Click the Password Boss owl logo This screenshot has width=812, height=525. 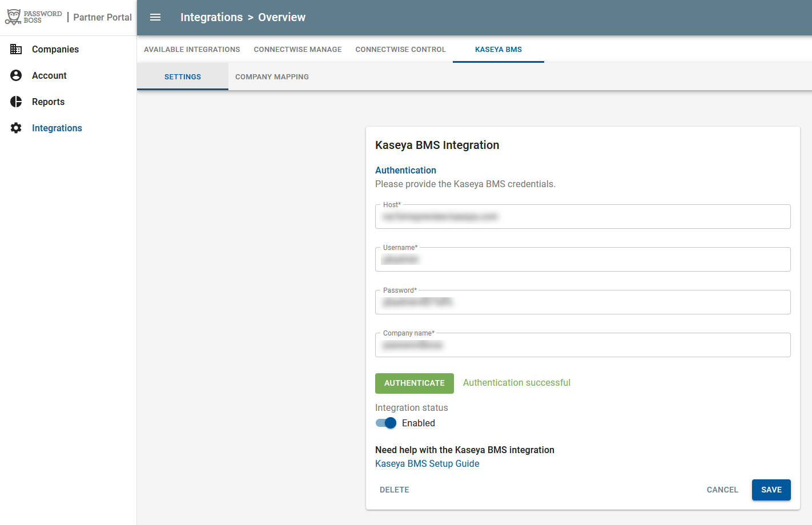click(33, 17)
